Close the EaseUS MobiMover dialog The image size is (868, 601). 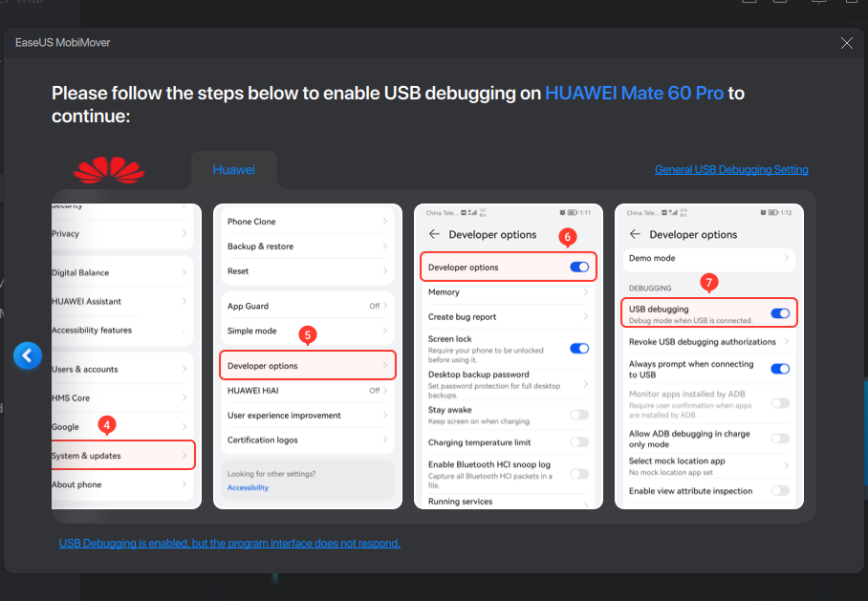tap(846, 43)
